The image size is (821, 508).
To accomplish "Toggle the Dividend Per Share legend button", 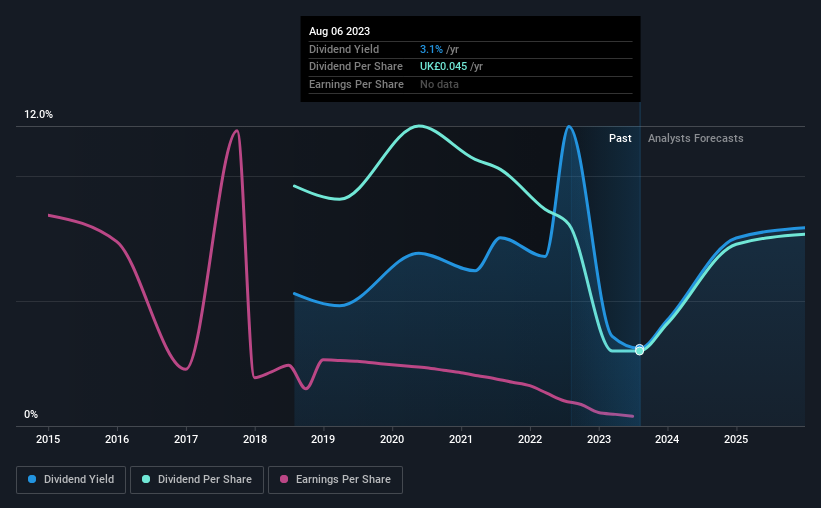I will tap(197, 480).
